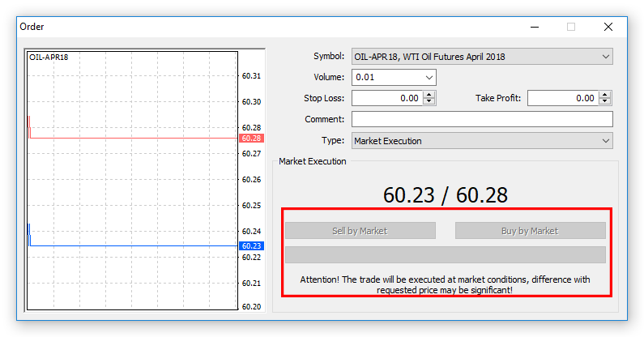The image size is (644, 337).
Task: Click the 60.20 price axis label
Action: (x=251, y=306)
